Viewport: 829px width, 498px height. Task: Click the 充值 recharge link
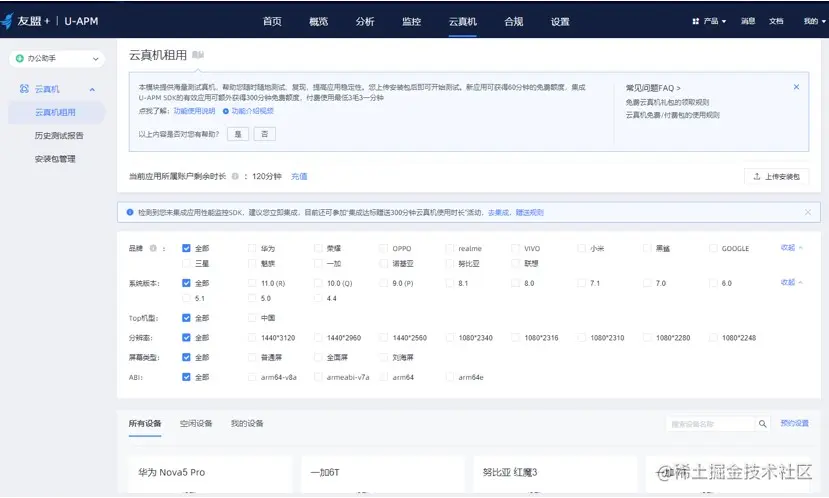(x=299, y=176)
